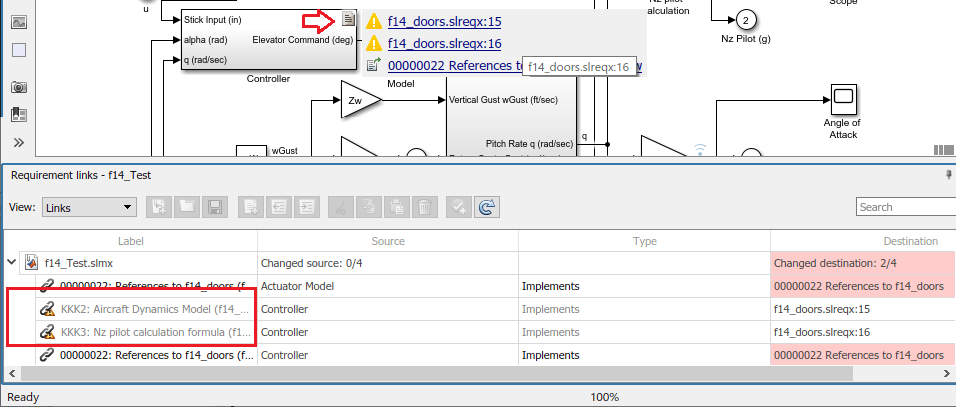Click the Demote requirement toolbar icon
This screenshot has width=956, height=407.
(x=306, y=207)
